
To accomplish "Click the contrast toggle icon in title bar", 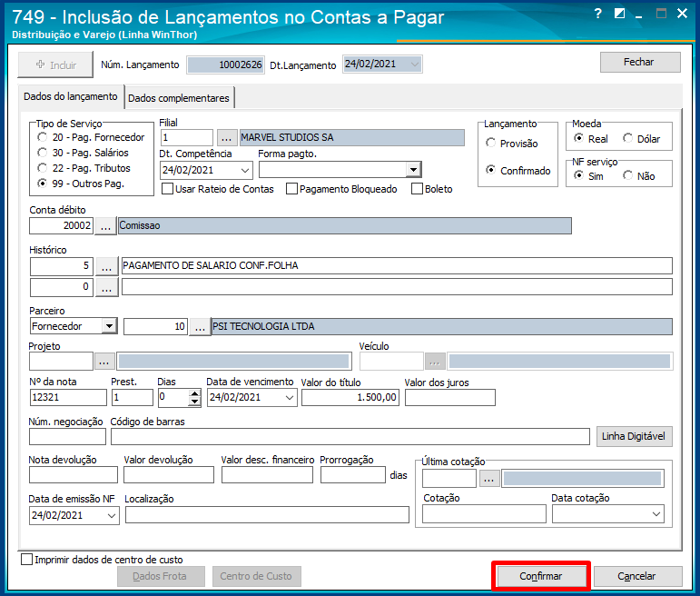I will click(619, 14).
